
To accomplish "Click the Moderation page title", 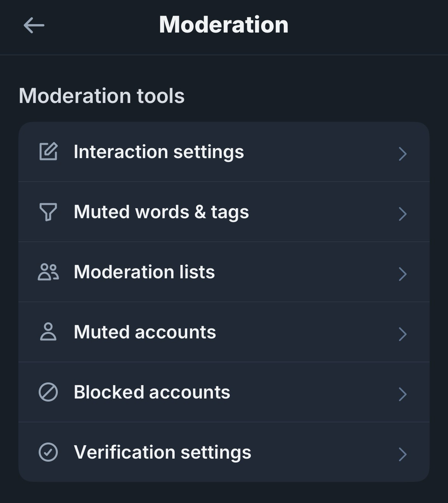I will pos(224,25).
